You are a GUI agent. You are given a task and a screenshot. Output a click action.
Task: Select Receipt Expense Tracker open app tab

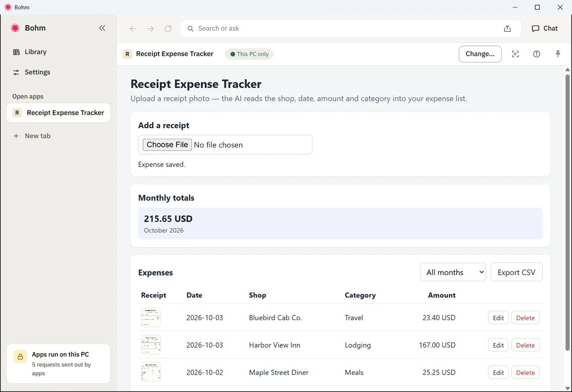59,113
